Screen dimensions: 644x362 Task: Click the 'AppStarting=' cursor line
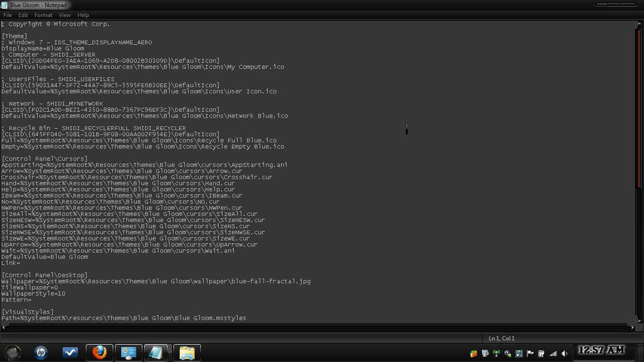tap(145, 165)
